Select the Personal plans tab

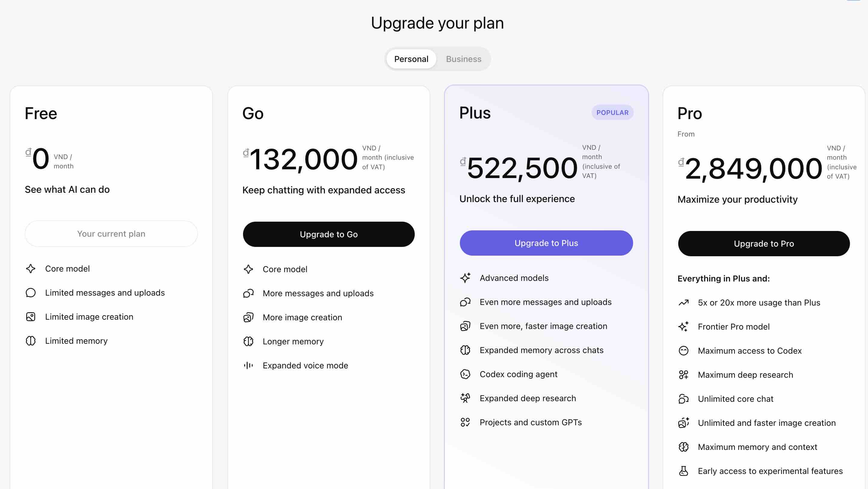411,59
